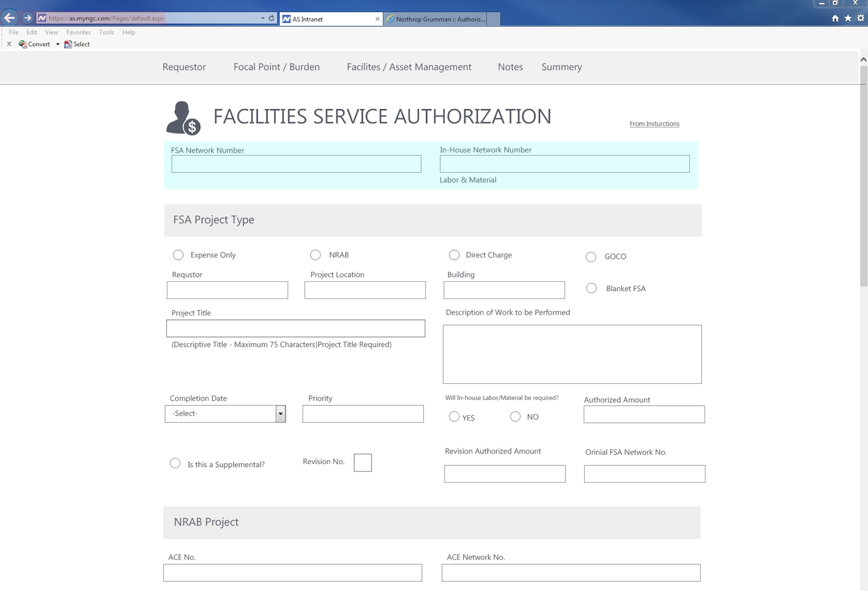The height and width of the screenshot is (591, 868).
Task: Go to Focal Point / Burden section
Action: (x=276, y=67)
